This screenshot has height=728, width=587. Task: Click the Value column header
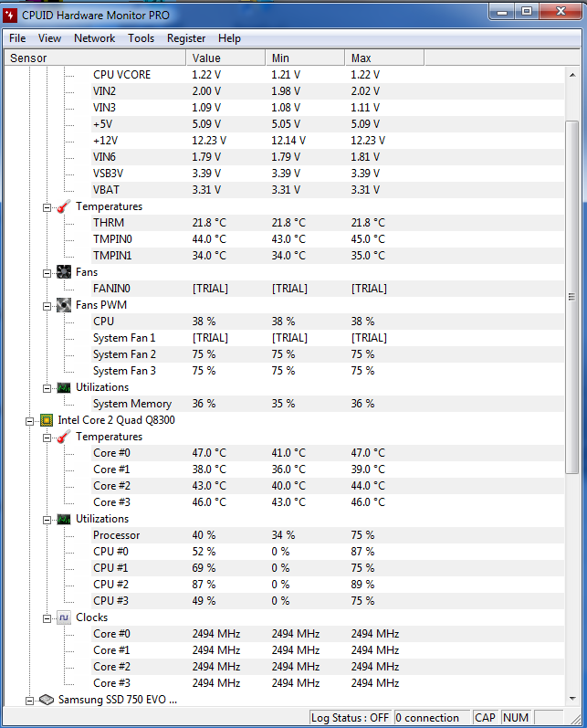pyautogui.click(x=225, y=58)
